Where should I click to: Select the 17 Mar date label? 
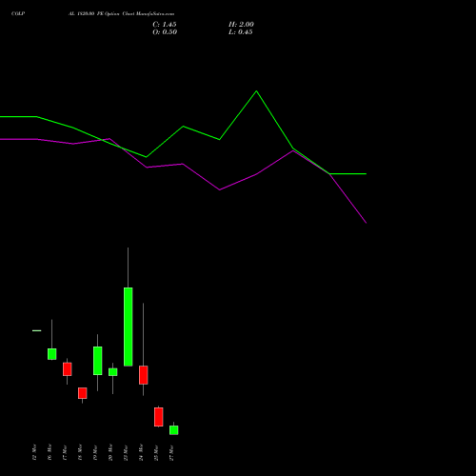click(65, 452)
